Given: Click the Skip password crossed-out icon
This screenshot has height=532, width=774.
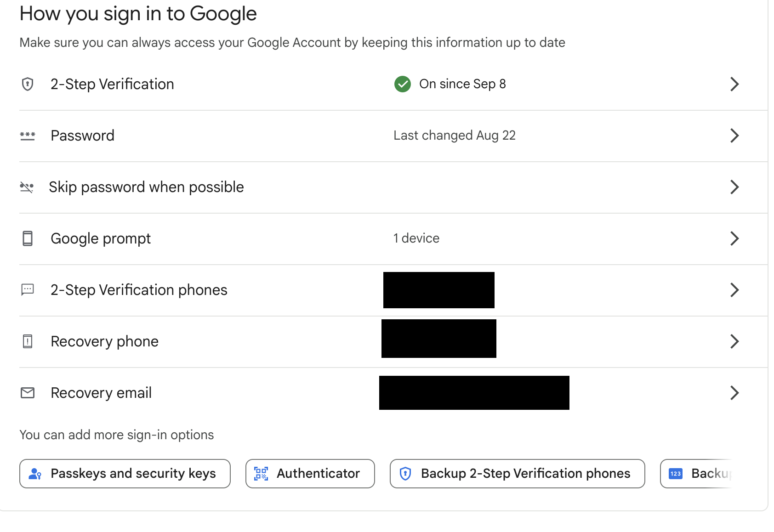Looking at the screenshot, I should pos(27,187).
